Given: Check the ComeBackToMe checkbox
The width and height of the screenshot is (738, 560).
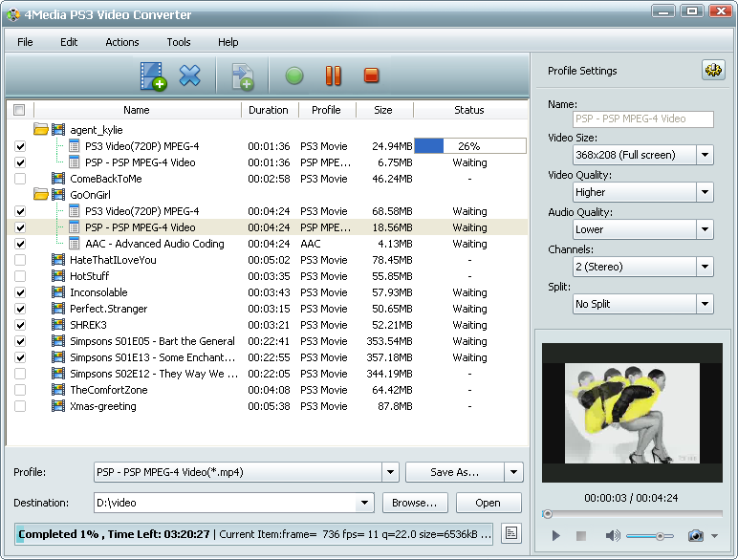Looking at the screenshot, I should (20, 179).
